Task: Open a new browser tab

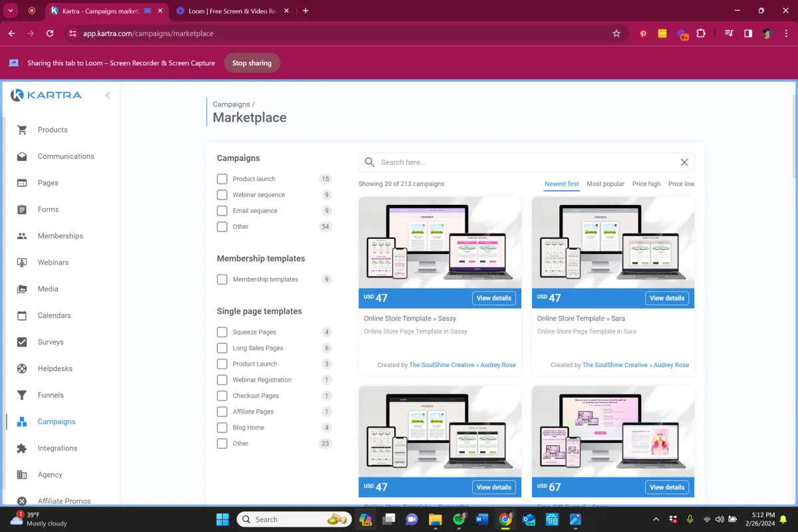Action: (306, 11)
